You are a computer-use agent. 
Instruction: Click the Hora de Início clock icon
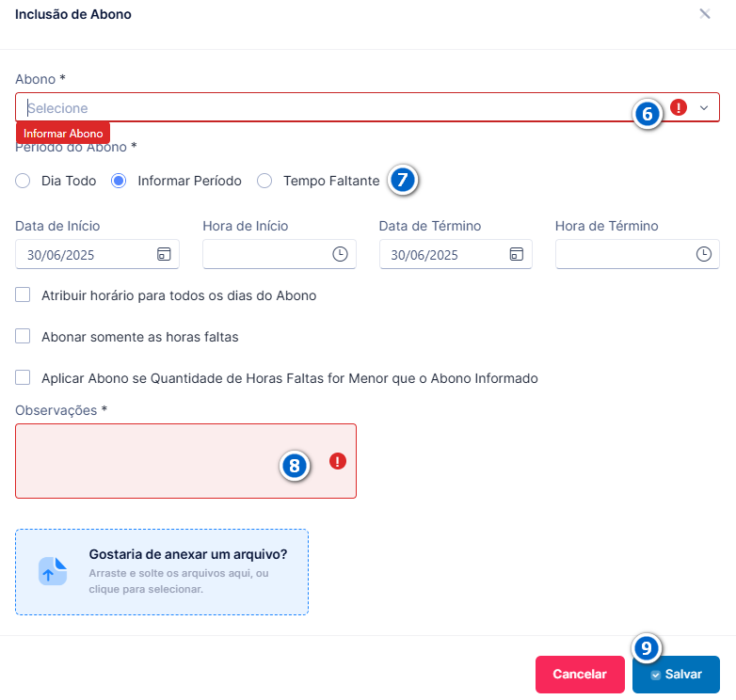[340, 254]
